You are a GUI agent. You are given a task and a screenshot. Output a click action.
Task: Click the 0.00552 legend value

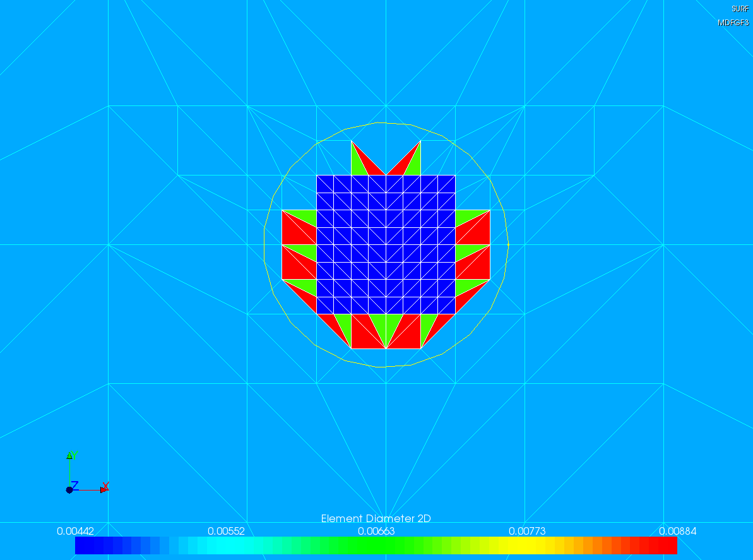pos(226,531)
